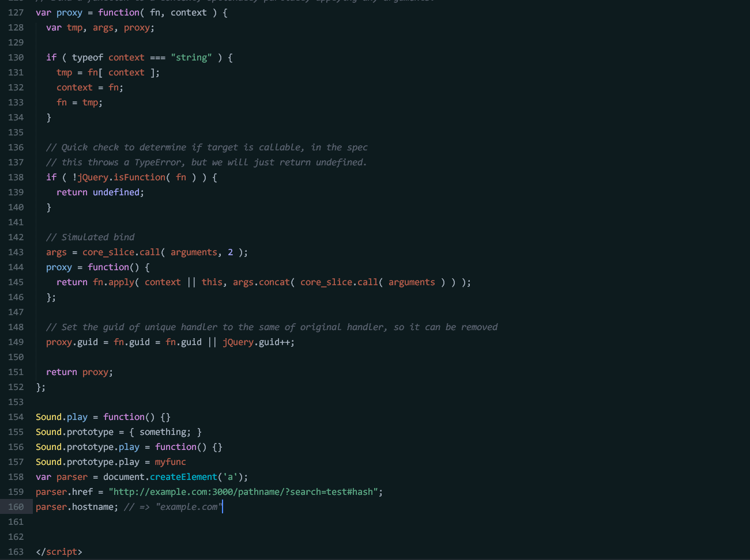Click the comment '// Simulated bind' on line 142

coord(90,237)
